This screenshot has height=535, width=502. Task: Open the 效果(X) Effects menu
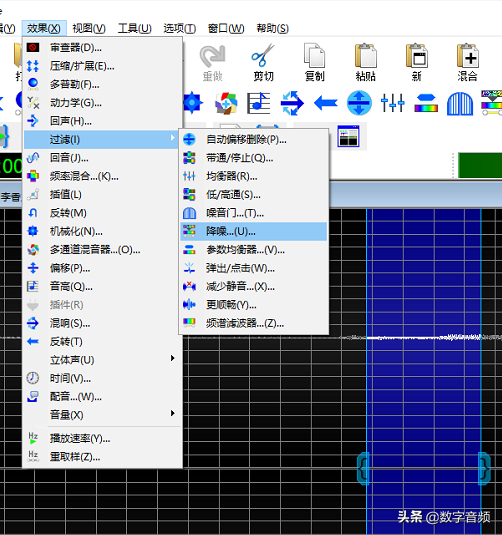[44, 28]
